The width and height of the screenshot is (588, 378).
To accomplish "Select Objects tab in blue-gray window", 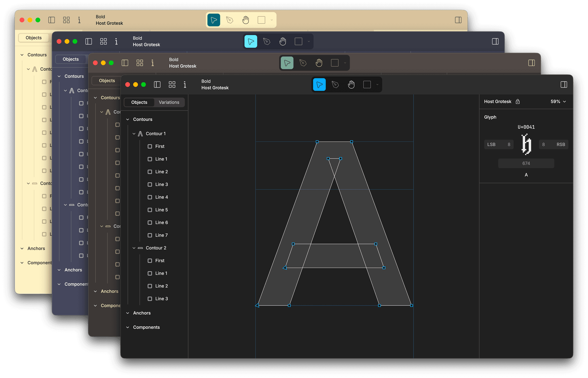I will 71,59.
